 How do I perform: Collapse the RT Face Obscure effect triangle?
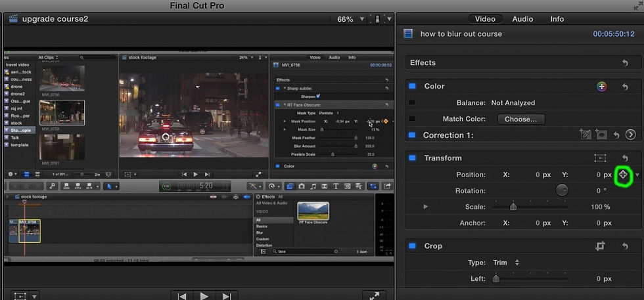(x=285, y=105)
